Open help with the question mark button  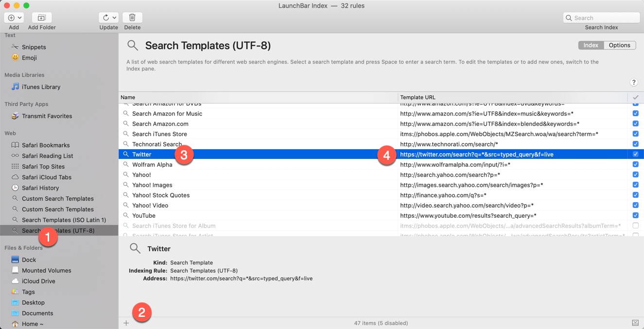click(634, 82)
